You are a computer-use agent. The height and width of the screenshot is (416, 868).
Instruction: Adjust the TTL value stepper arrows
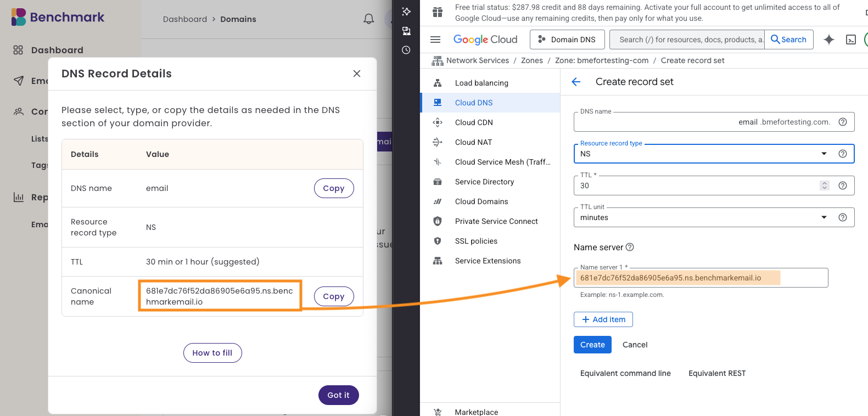[824, 185]
